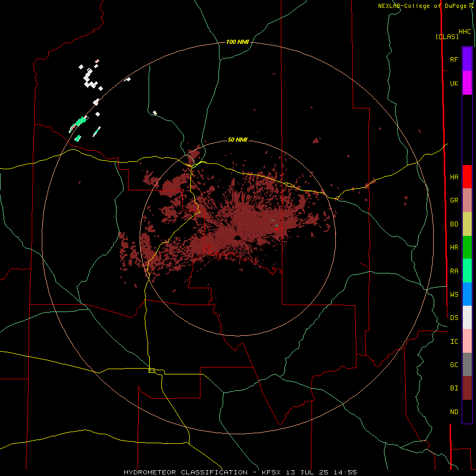Click the WS legend label
The height and width of the screenshot is (476, 476).
tap(454, 295)
